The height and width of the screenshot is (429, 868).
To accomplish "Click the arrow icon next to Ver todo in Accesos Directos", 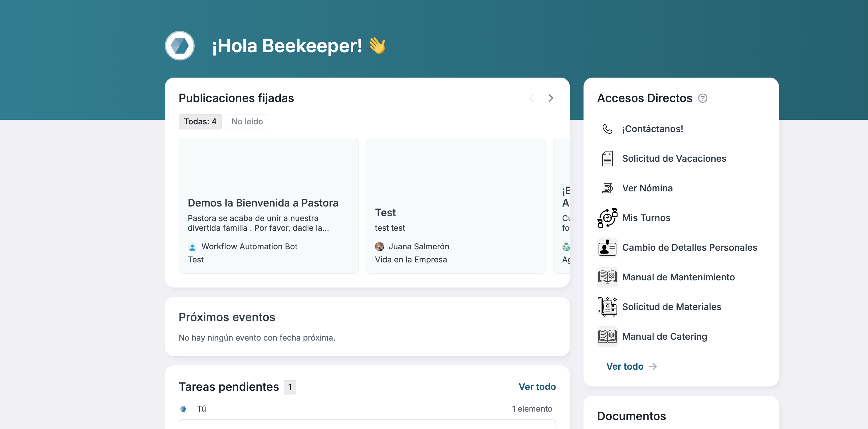I will 653,366.
